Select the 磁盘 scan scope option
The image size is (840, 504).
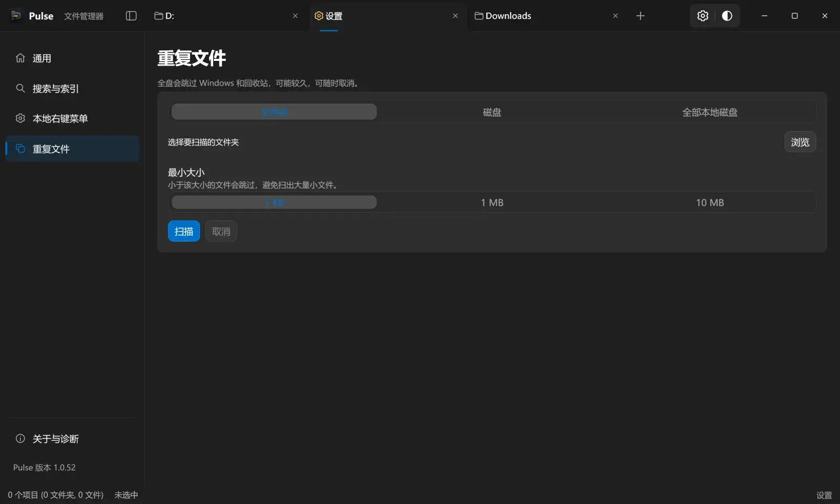click(x=492, y=112)
